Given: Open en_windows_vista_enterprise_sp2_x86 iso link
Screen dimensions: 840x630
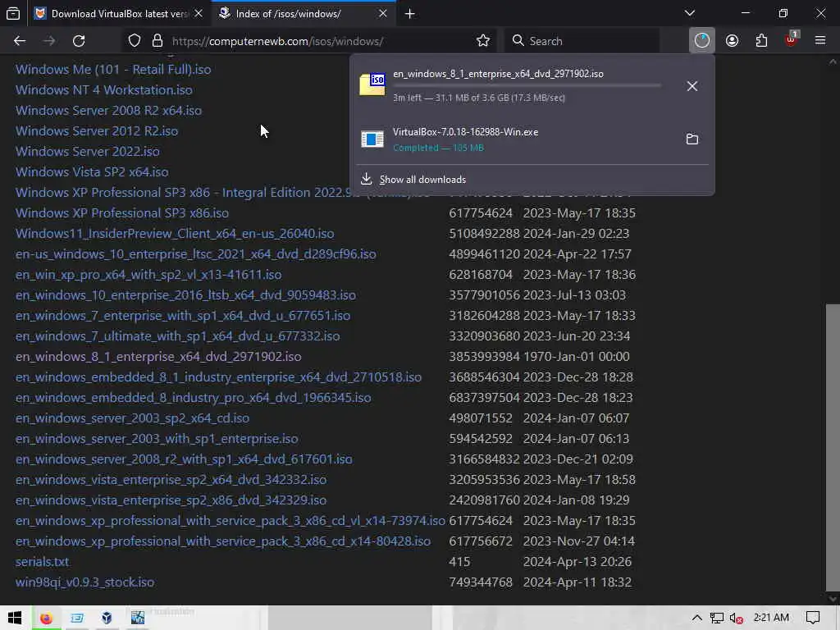Looking at the screenshot, I should (171, 500).
